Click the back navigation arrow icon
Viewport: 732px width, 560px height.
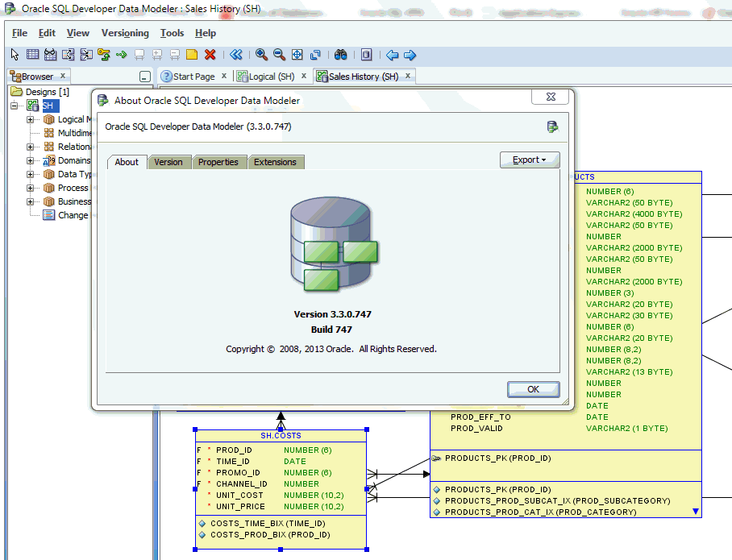393,55
